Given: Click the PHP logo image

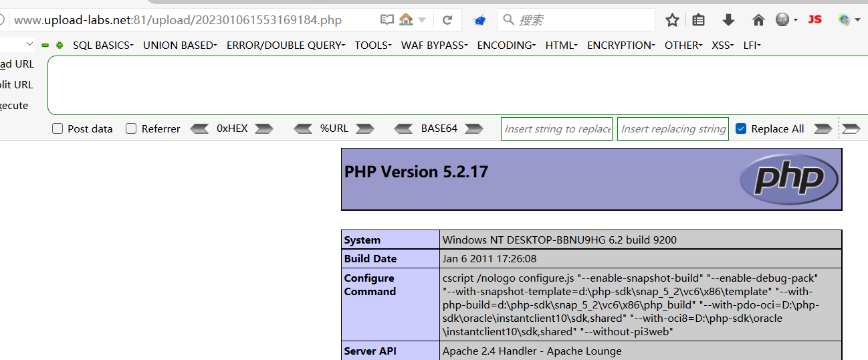Looking at the screenshot, I should pos(789,179).
